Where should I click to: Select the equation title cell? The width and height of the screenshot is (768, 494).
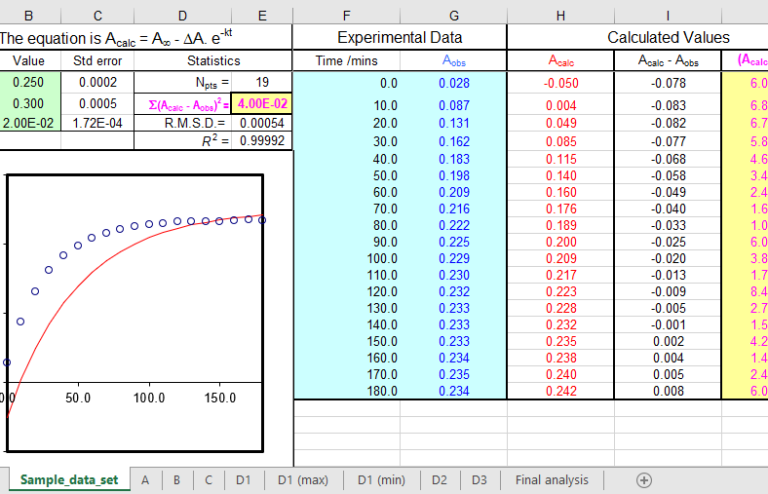[146, 37]
